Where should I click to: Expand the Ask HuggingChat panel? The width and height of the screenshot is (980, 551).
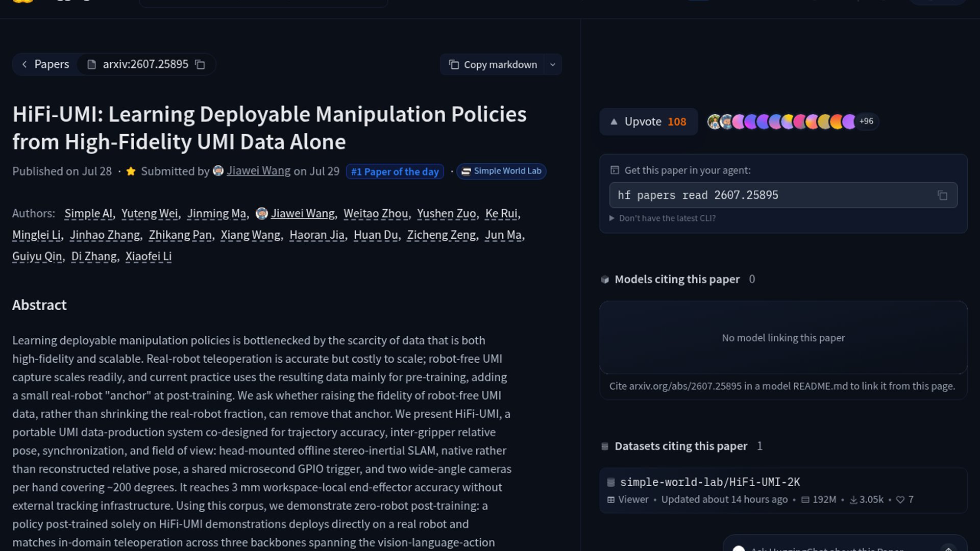(948, 547)
